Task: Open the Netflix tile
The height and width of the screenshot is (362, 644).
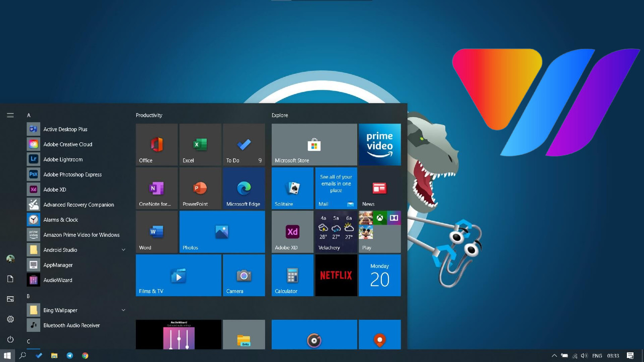Action: (336, 276)
